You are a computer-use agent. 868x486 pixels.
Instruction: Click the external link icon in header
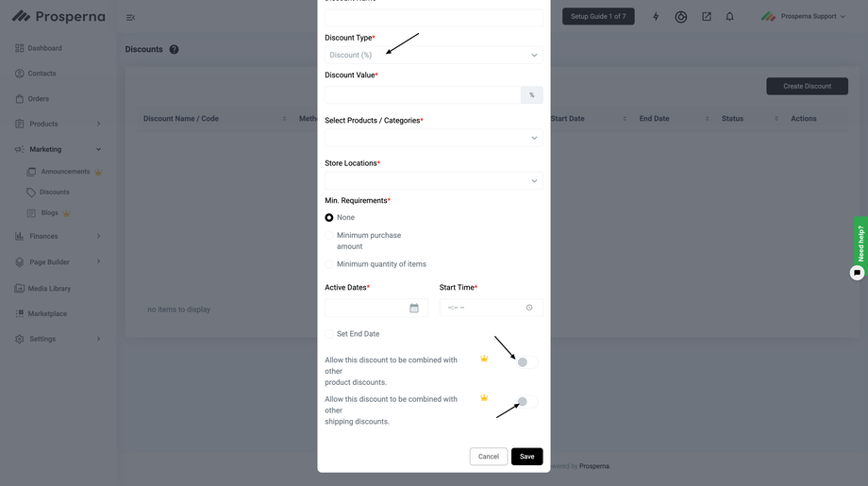pos(707,17)
